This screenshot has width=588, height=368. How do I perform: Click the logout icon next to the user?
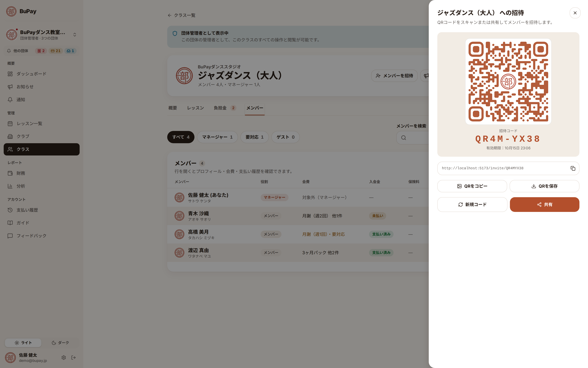tap(73, 358)
